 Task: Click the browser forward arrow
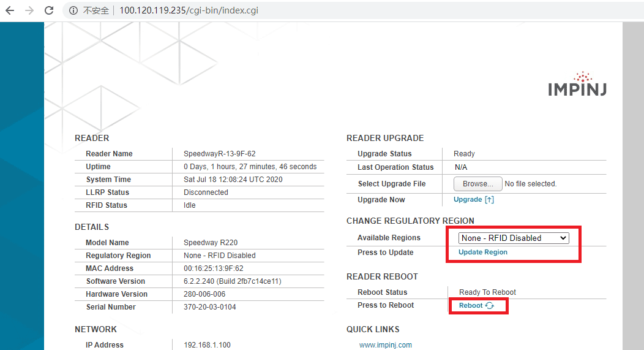pos(29,10)
